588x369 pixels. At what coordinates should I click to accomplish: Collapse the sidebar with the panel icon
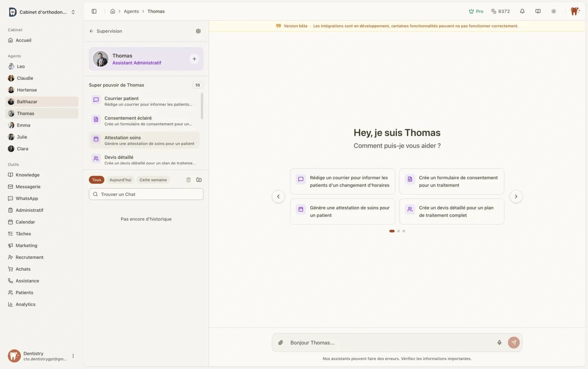click(94, 11)
